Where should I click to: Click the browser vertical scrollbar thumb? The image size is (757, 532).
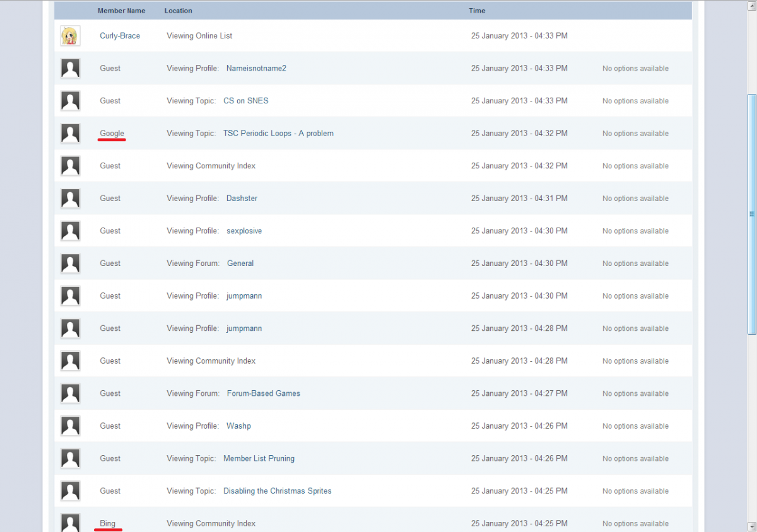point(752,214)
